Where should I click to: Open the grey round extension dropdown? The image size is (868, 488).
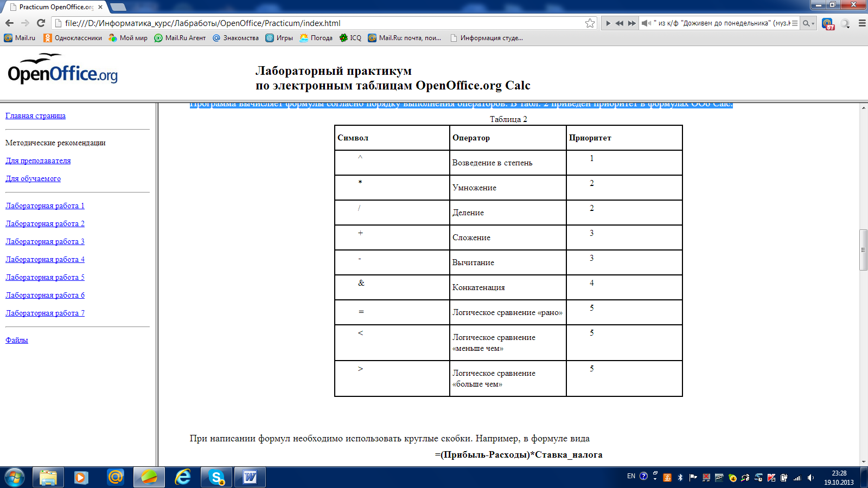coord(845,23)
